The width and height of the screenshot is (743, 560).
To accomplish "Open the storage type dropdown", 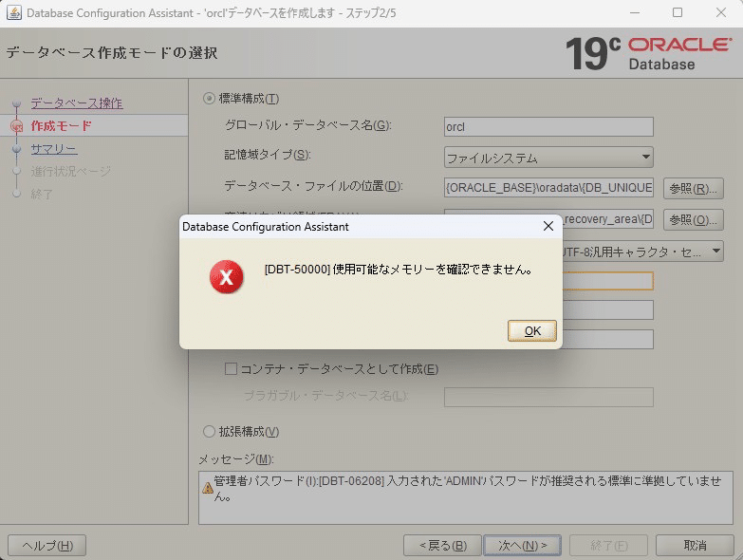I will click(x=548, y=158).
